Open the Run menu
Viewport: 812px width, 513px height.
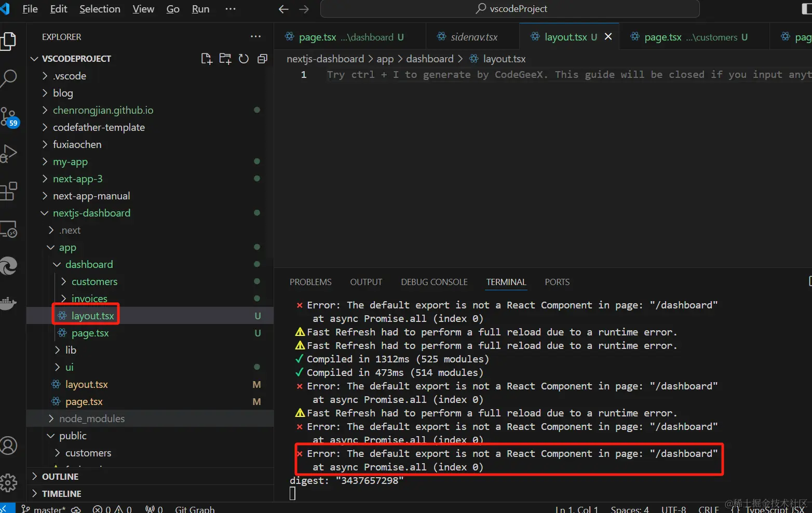pos(200,9)
